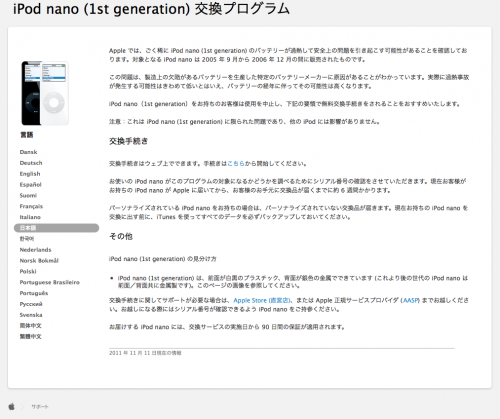Click the paragraph starting with 注意
500x419 pixels.
point(244,122)
